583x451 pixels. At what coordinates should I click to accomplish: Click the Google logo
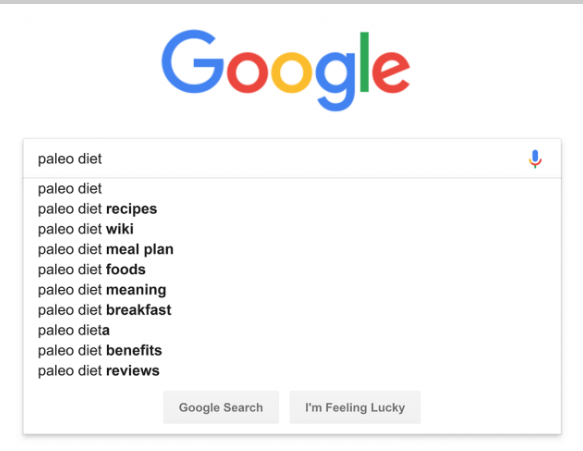pyautogui.click(x=286, y=70)
